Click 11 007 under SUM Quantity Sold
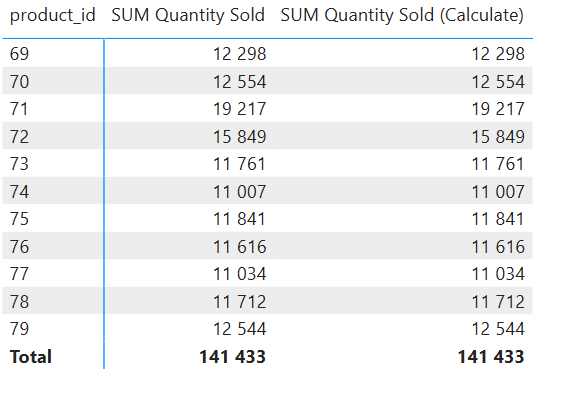This screenshot has height=420, width=565. pos(240,192)
